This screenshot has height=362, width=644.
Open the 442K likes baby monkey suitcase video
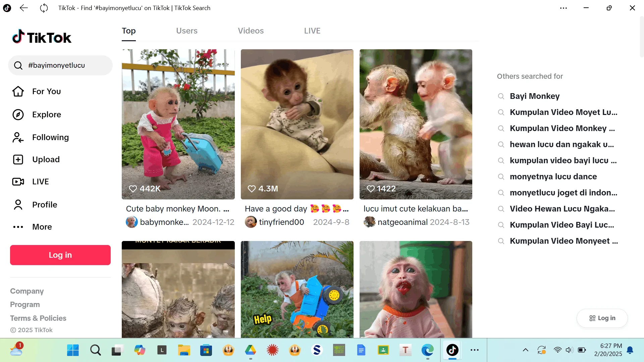178,124
